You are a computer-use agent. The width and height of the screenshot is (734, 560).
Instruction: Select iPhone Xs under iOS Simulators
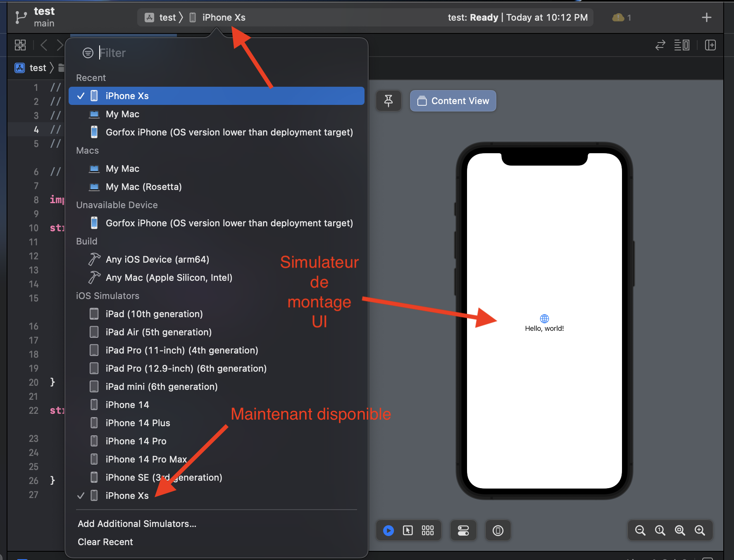point(217,496)
